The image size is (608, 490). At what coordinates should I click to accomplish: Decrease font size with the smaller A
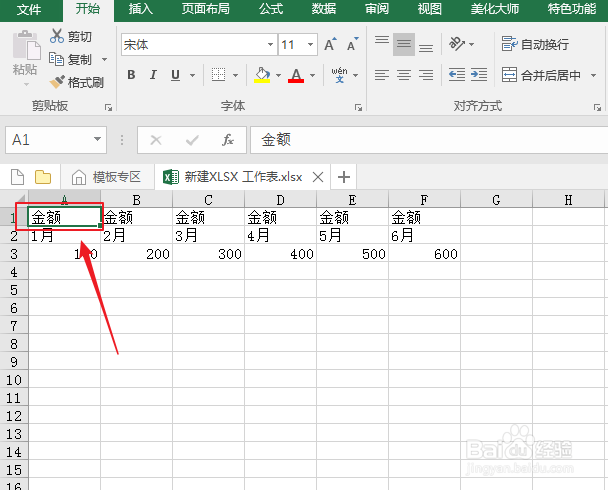click(x=352, y=44)
